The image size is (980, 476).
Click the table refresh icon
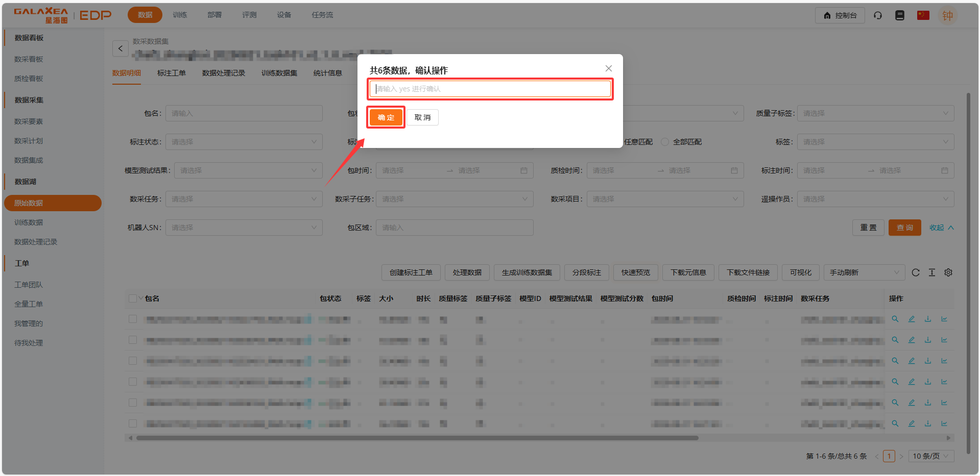pyautogui.click(x=916, y=272)
